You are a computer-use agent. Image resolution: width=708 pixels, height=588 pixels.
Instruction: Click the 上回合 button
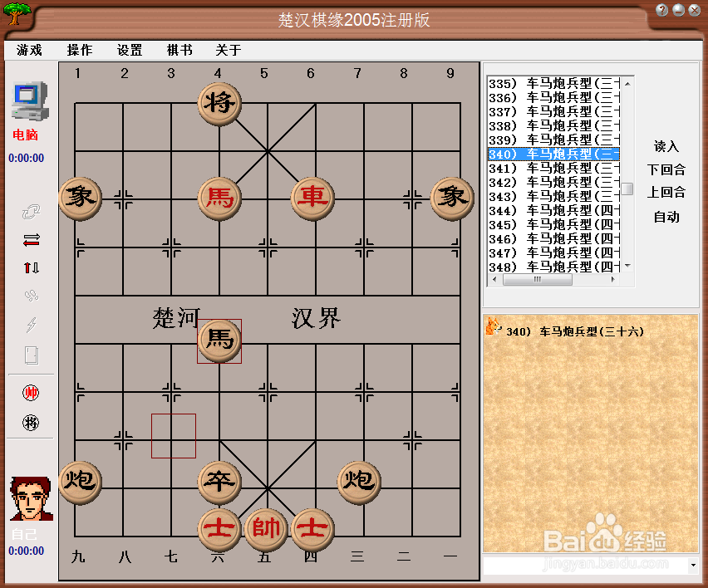pyautogui.click(x=666, y=192)
